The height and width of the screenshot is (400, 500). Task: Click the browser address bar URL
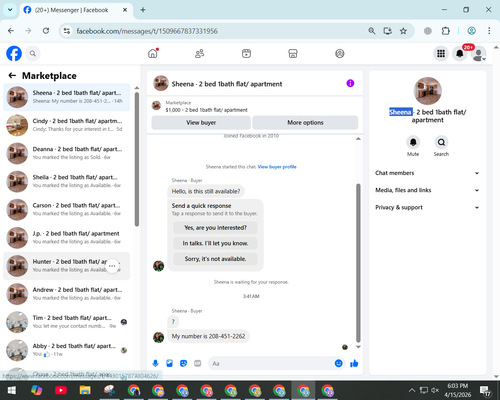tap(147, 31)
